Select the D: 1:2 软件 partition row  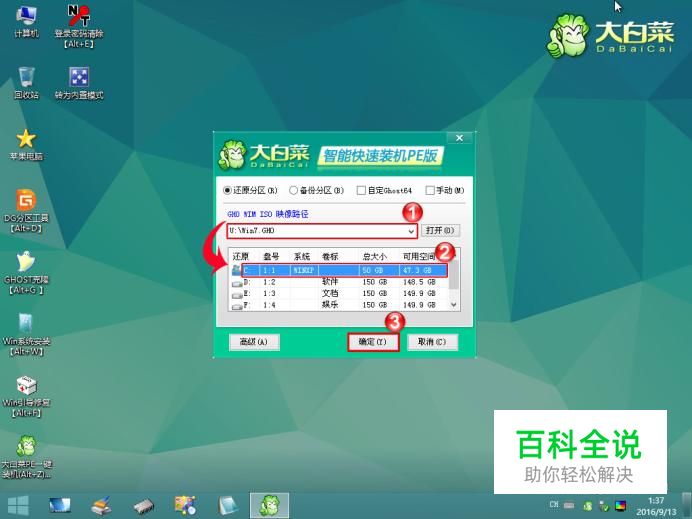(x=340, y=282)
